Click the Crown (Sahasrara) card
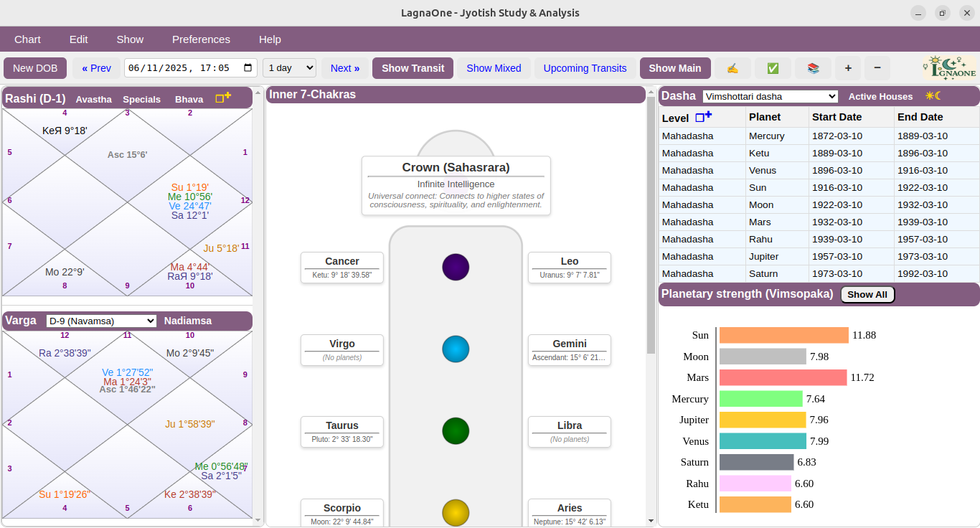Viewport: 980px width, 528px height. pos(456,186)
